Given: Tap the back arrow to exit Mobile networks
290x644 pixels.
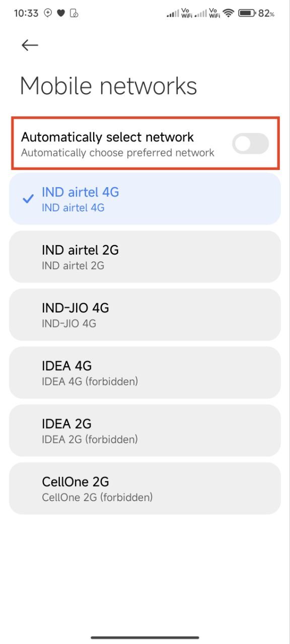Looking at the screenshot, I should click(x=29, y=45).
